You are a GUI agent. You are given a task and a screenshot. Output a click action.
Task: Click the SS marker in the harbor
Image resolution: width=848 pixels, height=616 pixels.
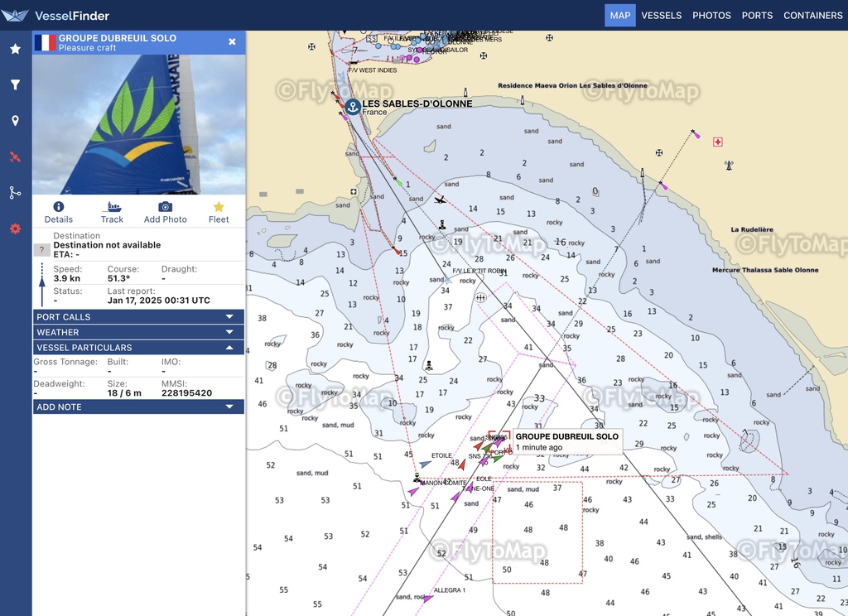point(372,38)
